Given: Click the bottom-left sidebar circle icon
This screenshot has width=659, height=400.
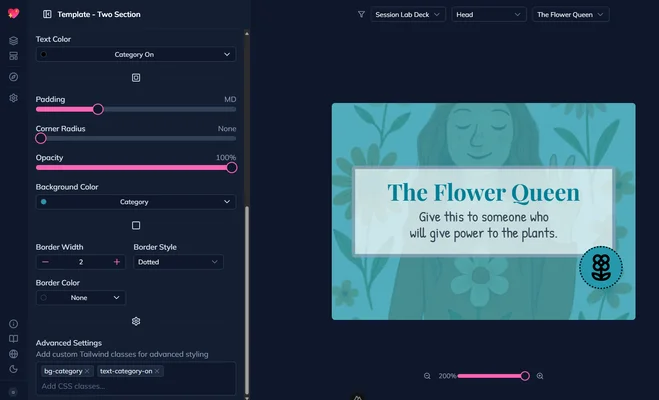Looking at the screenshot, I should point(13,392).
